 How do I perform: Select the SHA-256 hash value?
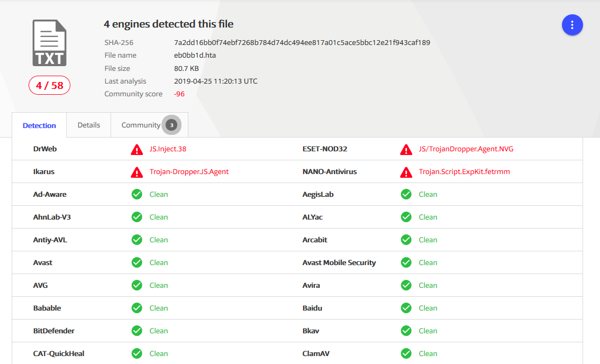[x=302, y=42]
